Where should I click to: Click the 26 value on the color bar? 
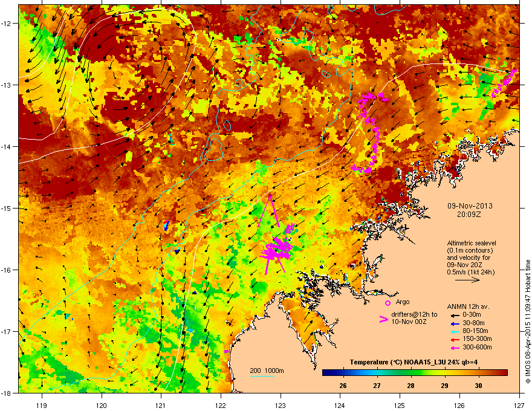tap(343, 386)
